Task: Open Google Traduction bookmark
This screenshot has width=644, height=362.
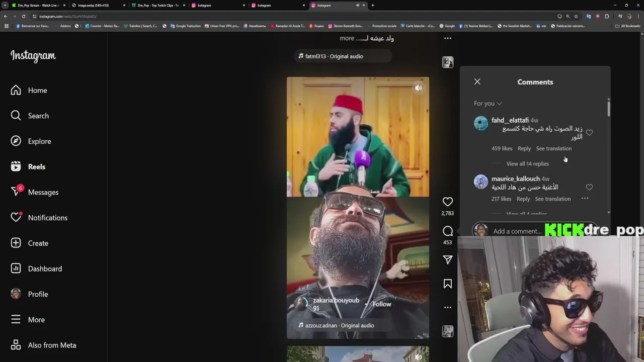Action: click(186, 26)
